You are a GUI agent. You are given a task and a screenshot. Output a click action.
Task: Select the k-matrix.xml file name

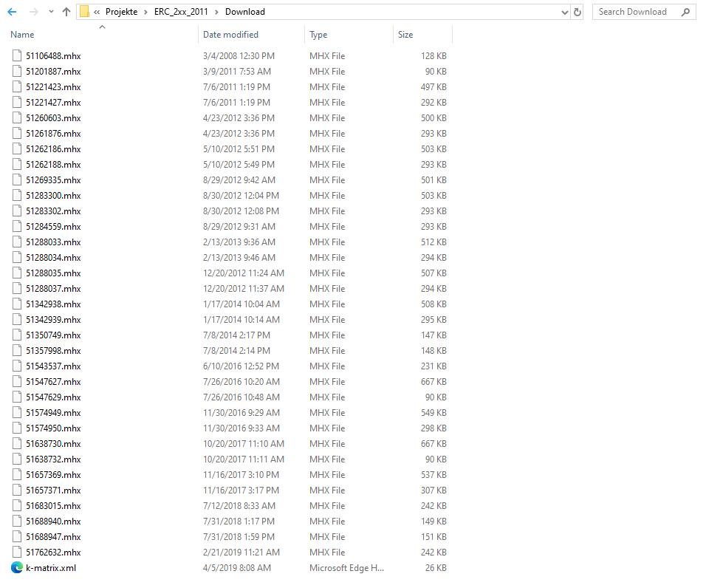[51, 568]
